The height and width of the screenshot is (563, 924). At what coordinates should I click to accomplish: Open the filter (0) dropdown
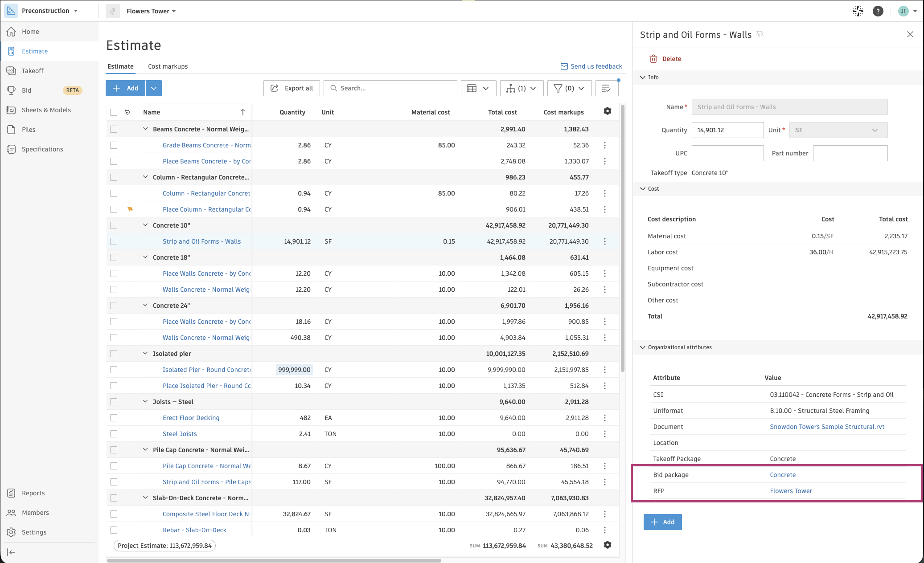coord(569,88)
